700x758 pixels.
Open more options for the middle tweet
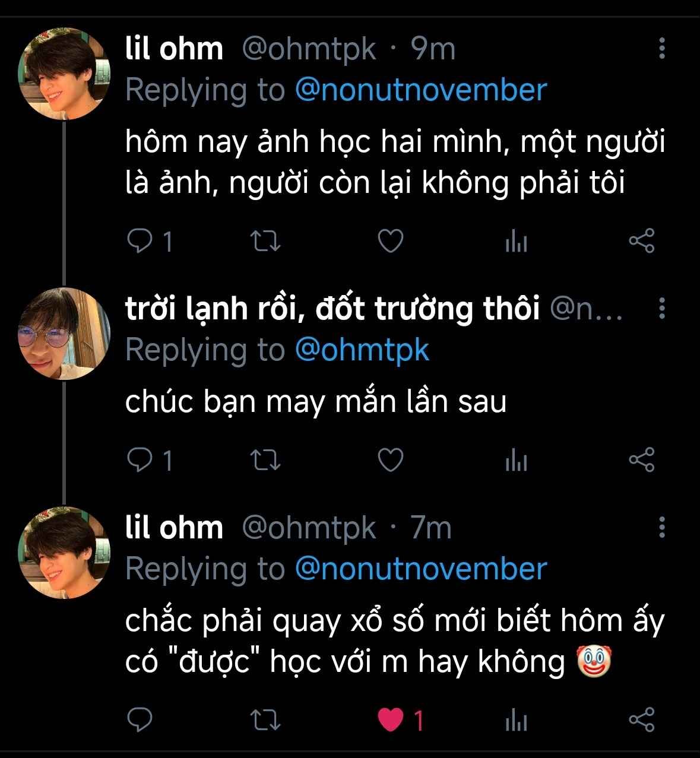click(662, 309)
